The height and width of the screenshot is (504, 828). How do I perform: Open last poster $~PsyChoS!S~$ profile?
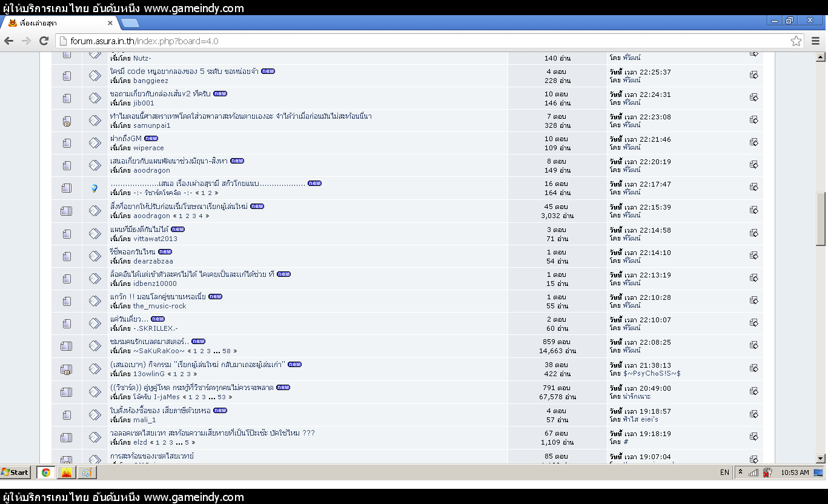coord(652,374)
